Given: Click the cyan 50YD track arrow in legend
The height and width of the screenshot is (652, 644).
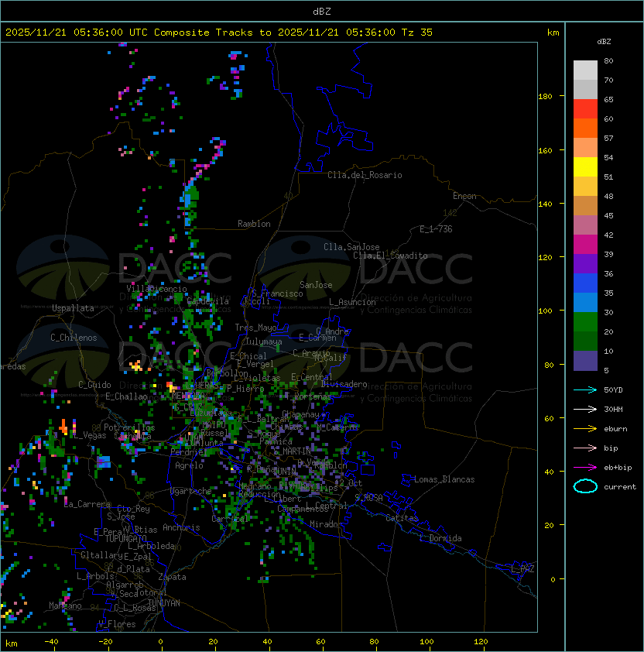Looking at the screenshot, I should click(x=585, y=390).
